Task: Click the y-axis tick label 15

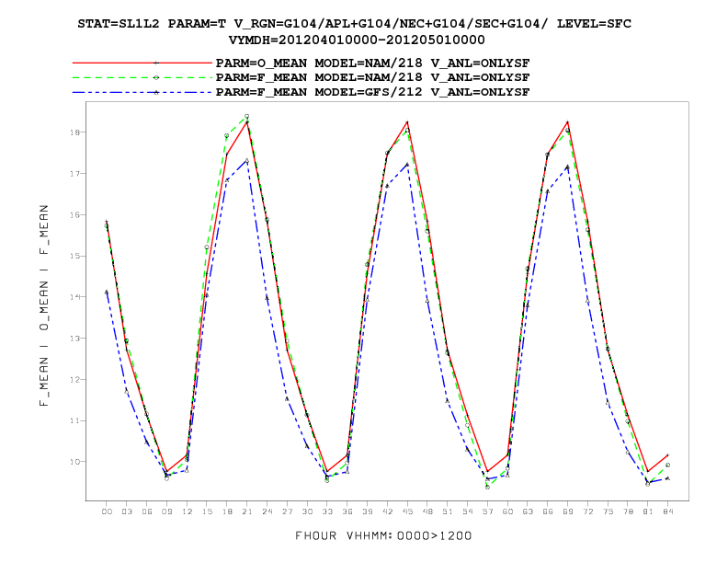Action: [x=74, y=256]
